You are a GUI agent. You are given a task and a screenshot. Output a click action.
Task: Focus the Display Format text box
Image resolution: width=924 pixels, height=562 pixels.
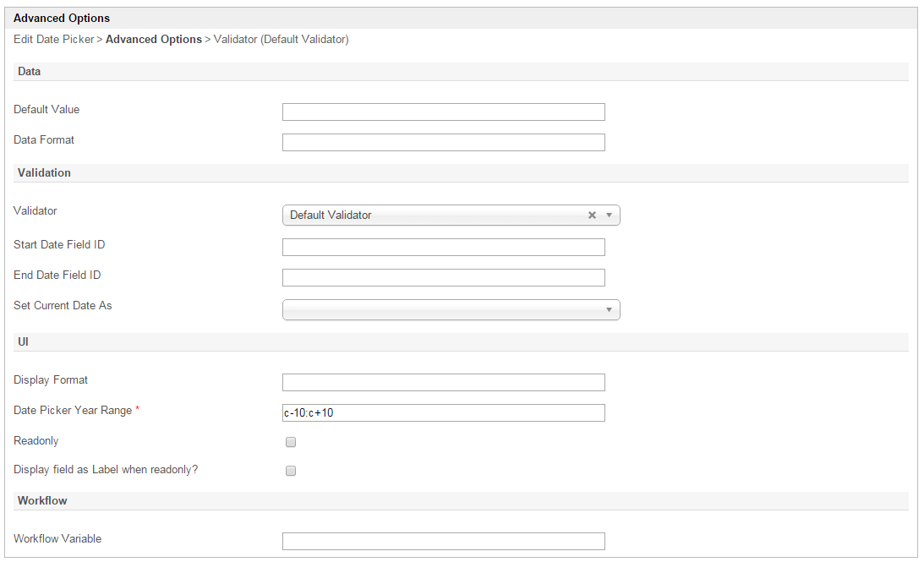[x=443, y=383]
